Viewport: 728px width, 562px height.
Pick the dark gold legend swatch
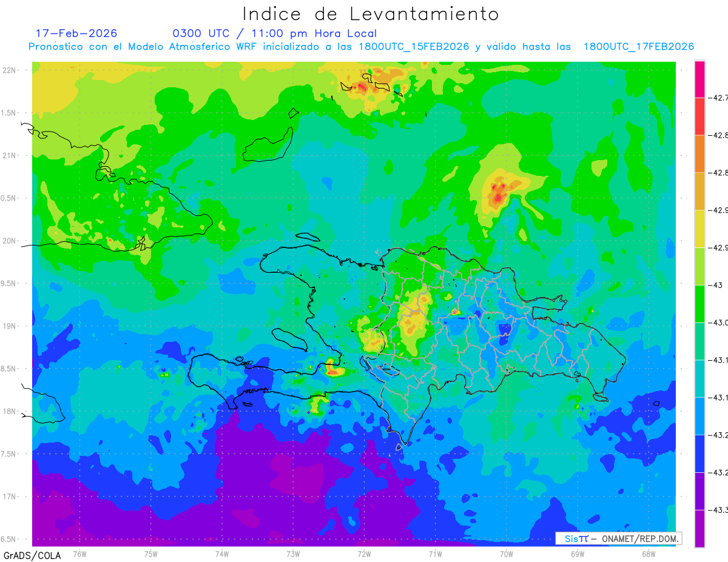[x=700, y=192]
